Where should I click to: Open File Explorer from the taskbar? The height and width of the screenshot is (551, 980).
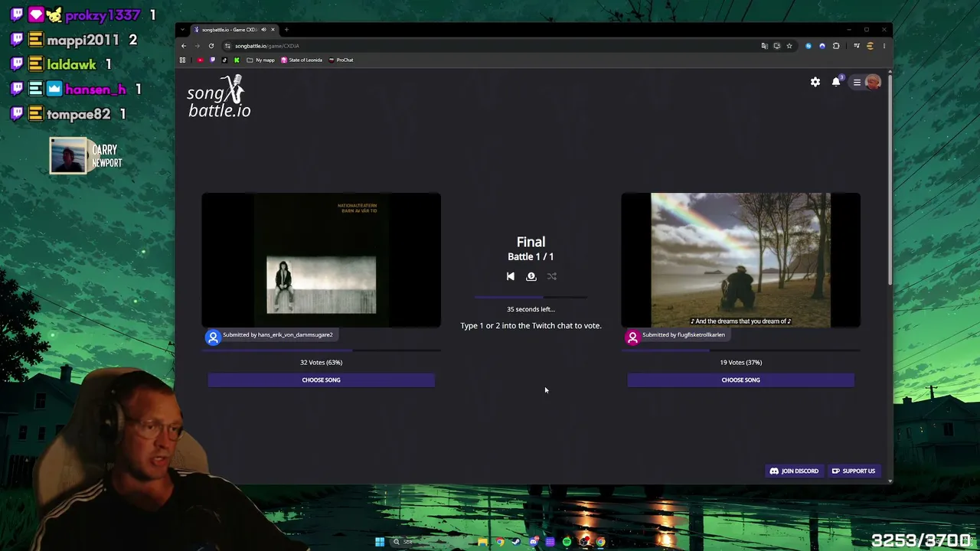tap(482, 542)
